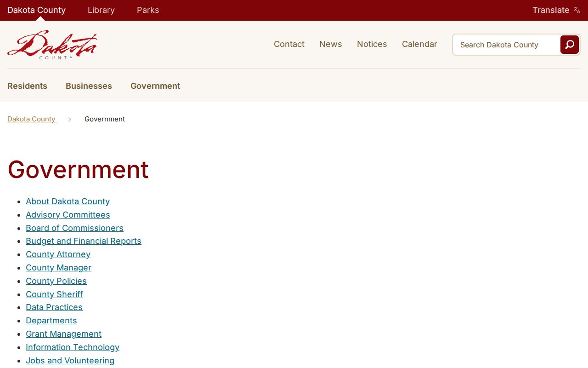
Task: Click the Dakota County logo
Action: tap(52, 45)
